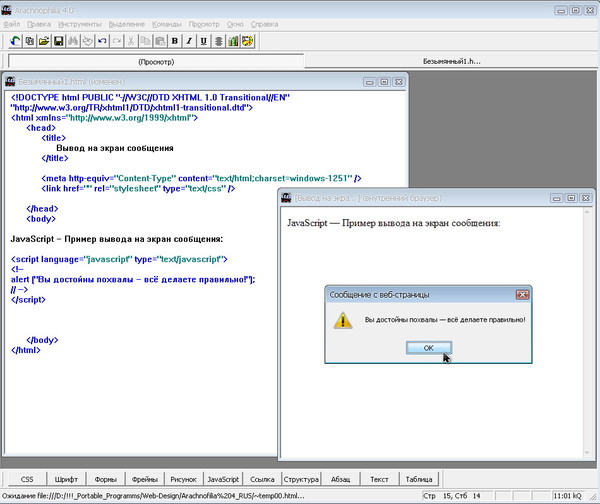Open the Структура bottom toolbar tab

click(x=301, y=479)
